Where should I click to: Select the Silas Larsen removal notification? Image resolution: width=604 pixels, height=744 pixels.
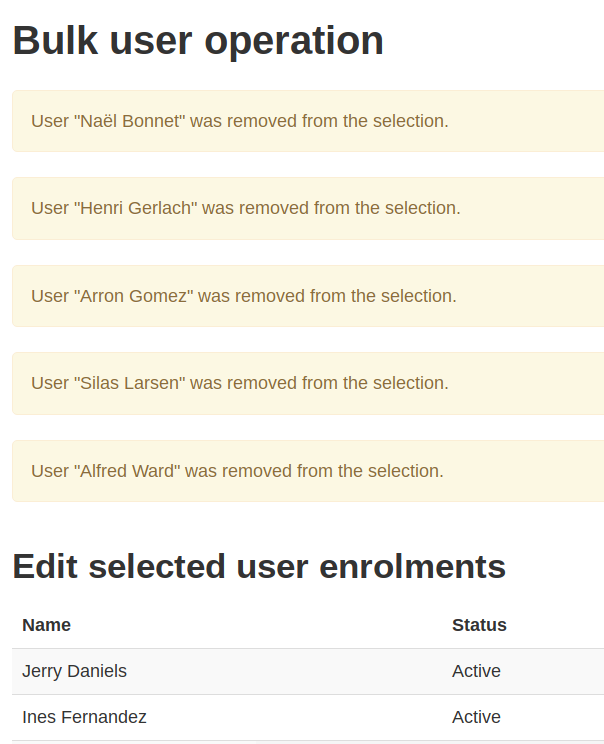[x=308, y=383]
